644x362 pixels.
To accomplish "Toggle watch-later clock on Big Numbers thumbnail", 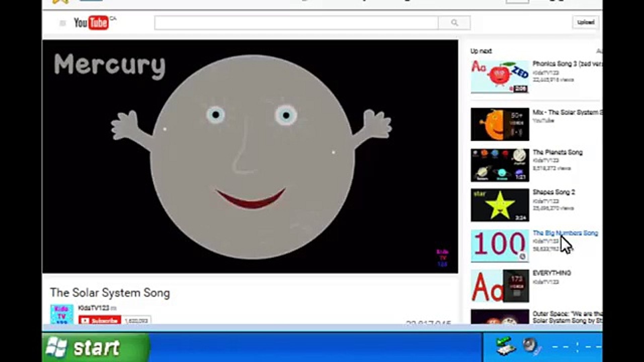I will coord(522,256).
